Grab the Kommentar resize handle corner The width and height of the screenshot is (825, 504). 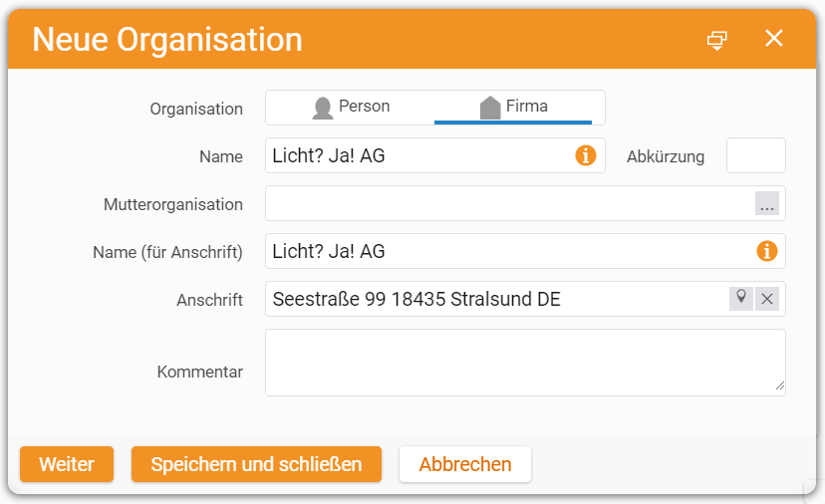[780, 386]
